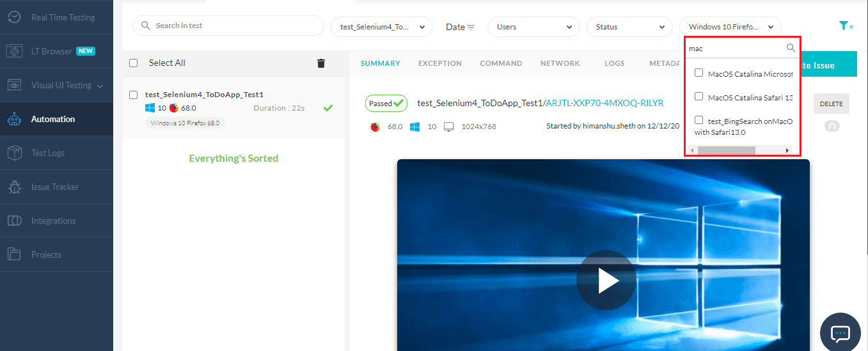Click monitor resolution icon 1024x768
868x351 pixels.
449,127
